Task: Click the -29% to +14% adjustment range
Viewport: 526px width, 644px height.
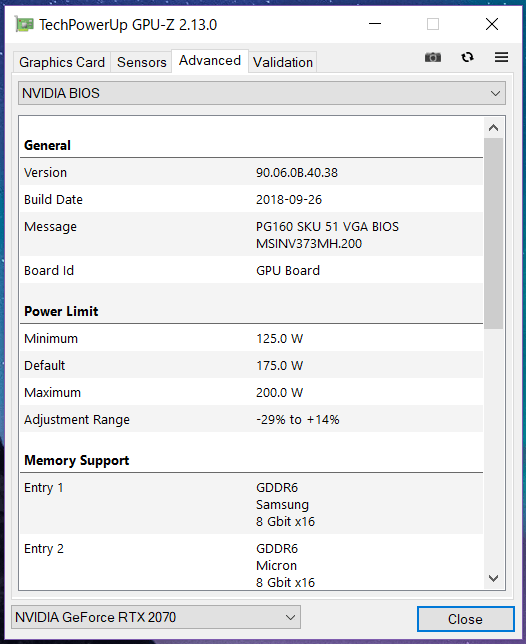Action: tap(298, 420)
